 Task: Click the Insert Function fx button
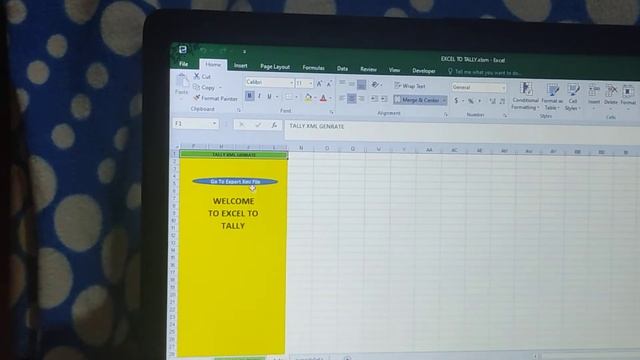[x=274, y=125]
